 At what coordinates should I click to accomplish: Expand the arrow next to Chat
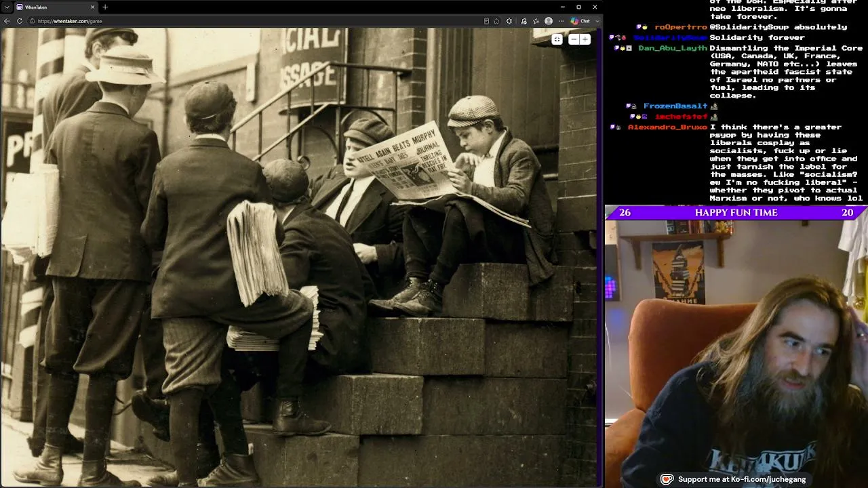pos(597,21)
